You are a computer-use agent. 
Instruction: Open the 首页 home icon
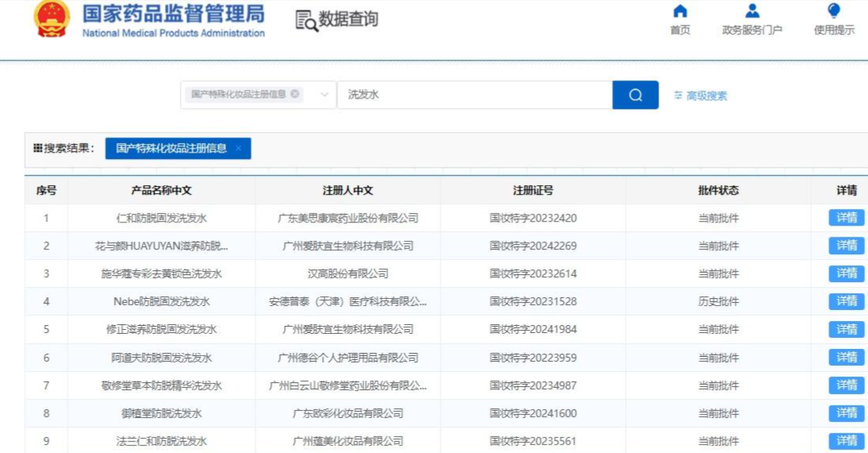pos(680,11)
